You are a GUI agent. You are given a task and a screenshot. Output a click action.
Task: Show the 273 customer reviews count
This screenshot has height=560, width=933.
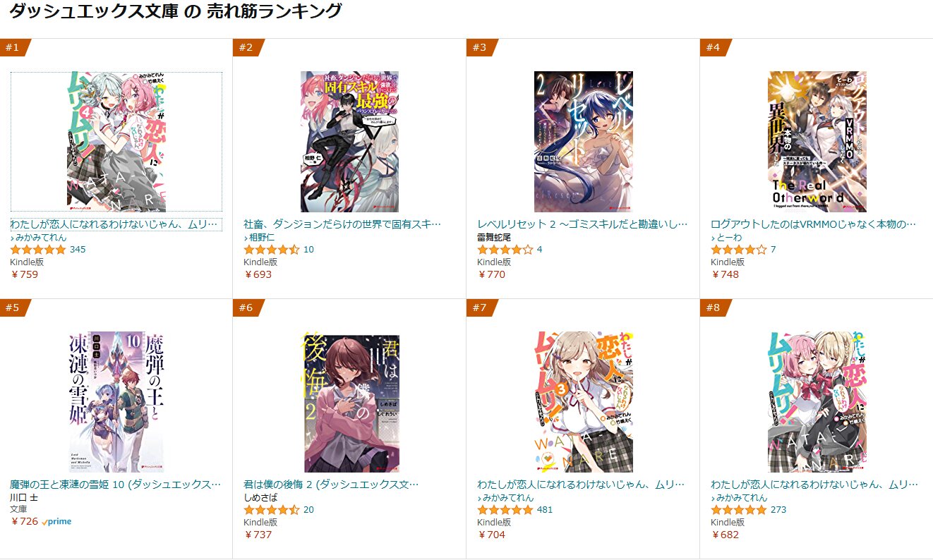click(778, 510)
